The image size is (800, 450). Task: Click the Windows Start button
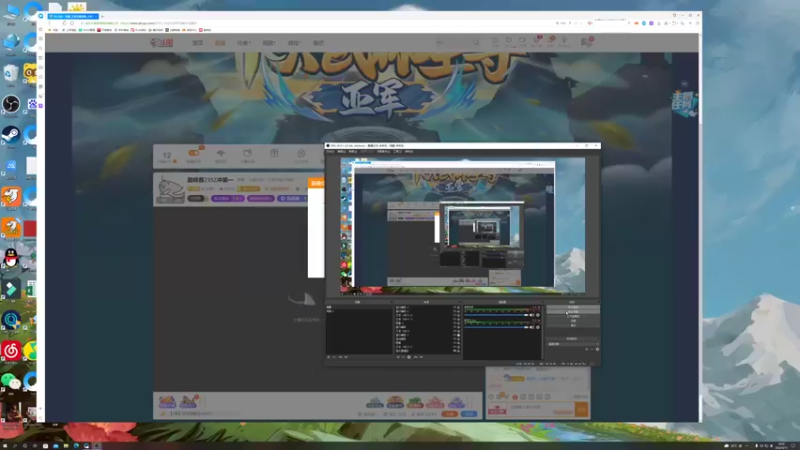pos(5,446)
